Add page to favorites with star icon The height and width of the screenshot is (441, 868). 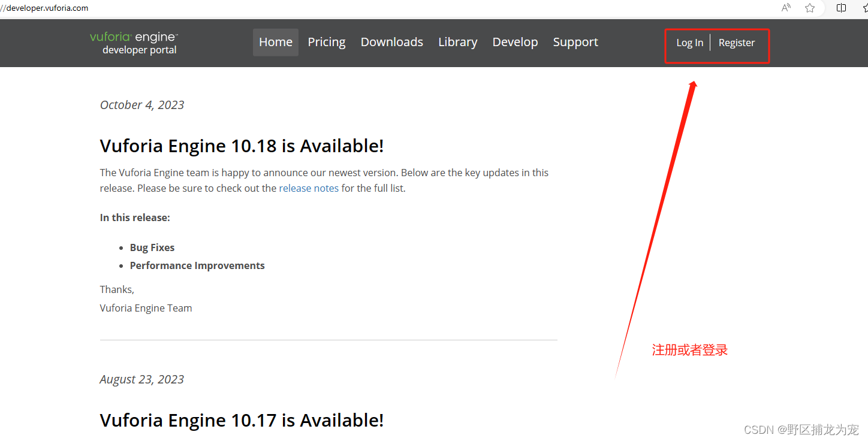810,8
